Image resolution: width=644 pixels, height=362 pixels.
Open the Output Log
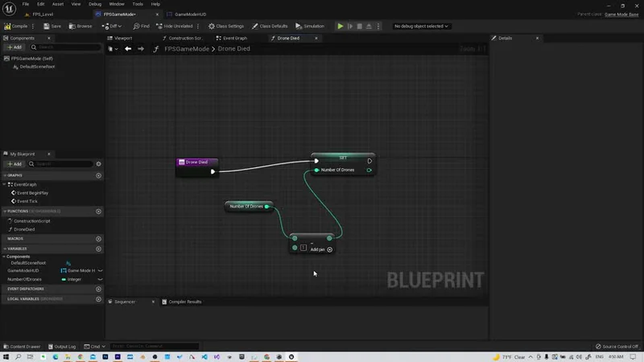pos(62,347)
